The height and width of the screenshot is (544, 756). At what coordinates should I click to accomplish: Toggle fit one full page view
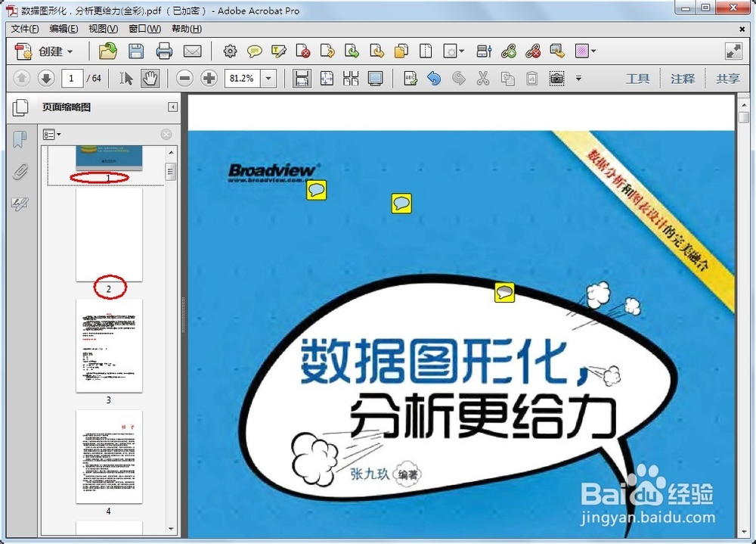[327, 78]
